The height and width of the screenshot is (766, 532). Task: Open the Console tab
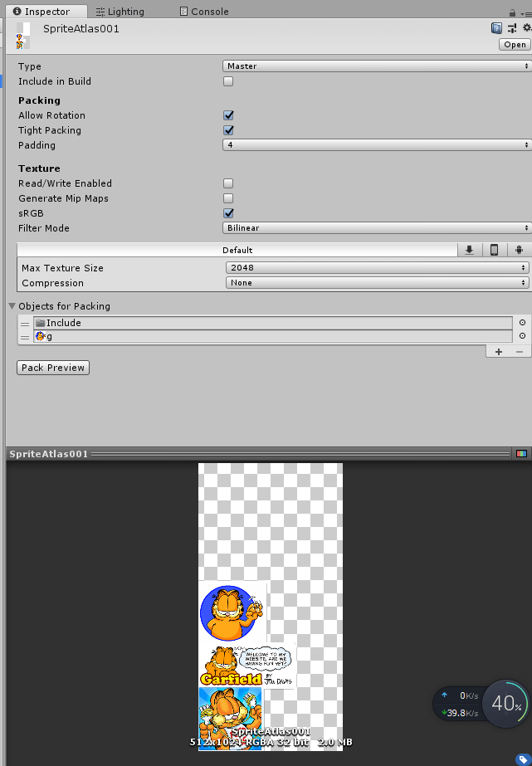point(204,12)
